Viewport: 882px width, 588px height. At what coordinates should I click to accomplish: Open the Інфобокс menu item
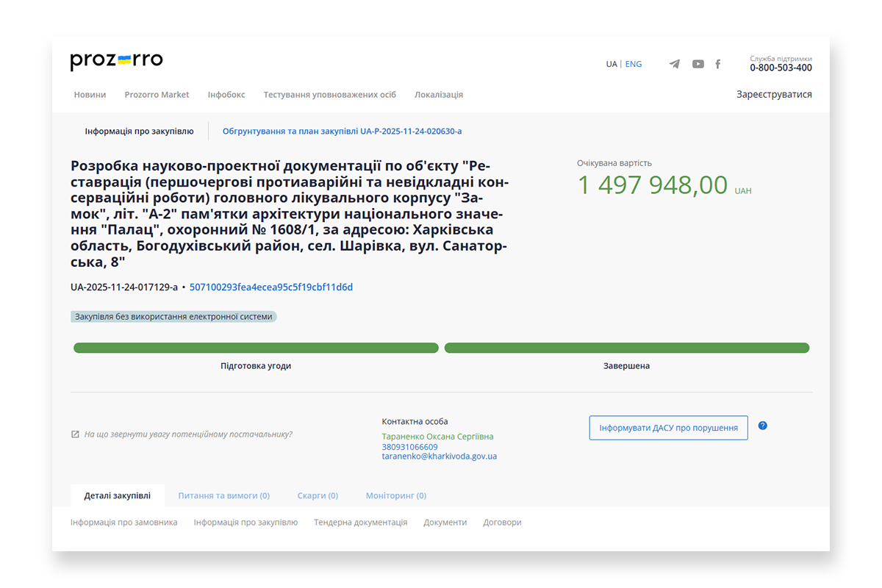pyautogui.click(x=226, y=94)
